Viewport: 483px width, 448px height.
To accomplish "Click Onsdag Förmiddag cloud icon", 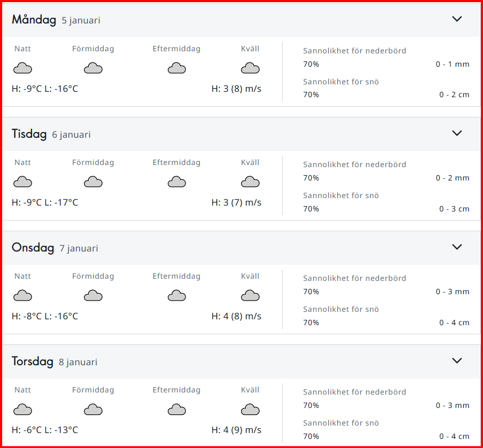I will tap(94, 296).
